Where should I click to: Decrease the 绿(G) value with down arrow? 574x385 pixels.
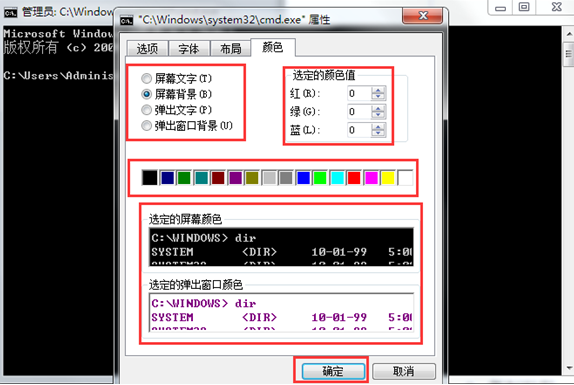click(x=378, y=115)
